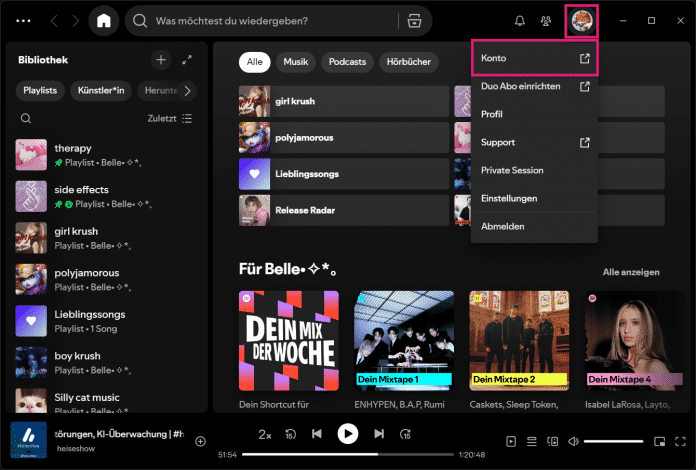Screen dimensions: 696x470
Task: Click the plus icon in Bibliothek
Action: [160, 60]
